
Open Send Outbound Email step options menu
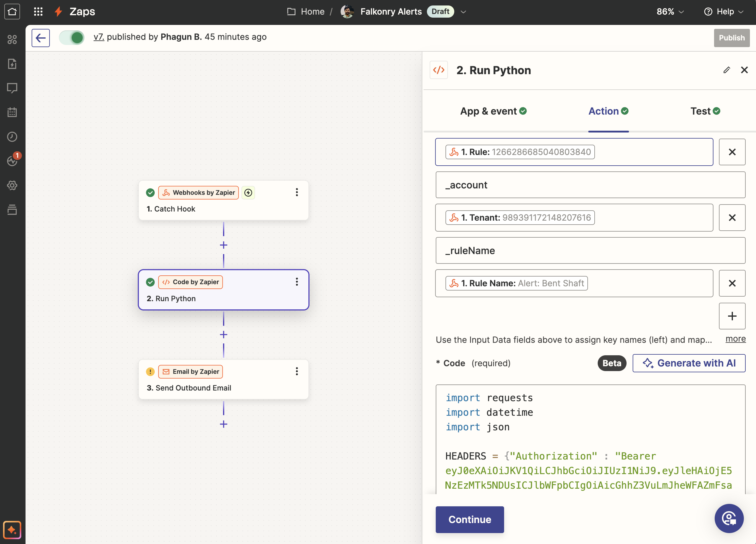297,371
